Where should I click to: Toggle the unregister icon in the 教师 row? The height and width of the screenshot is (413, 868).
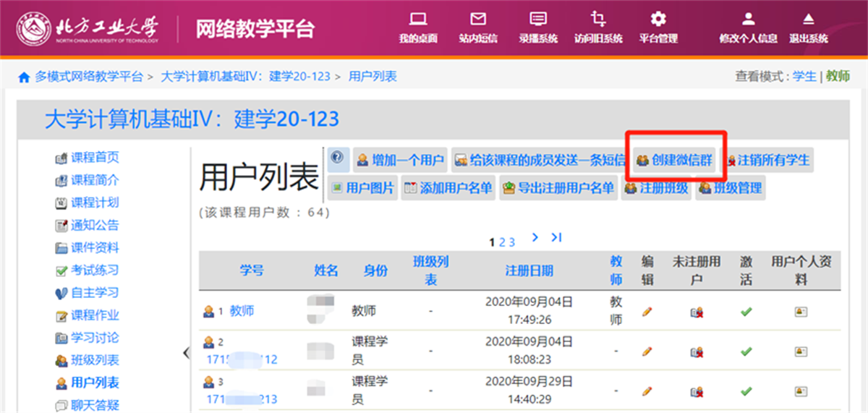click(x=697, y=312)
